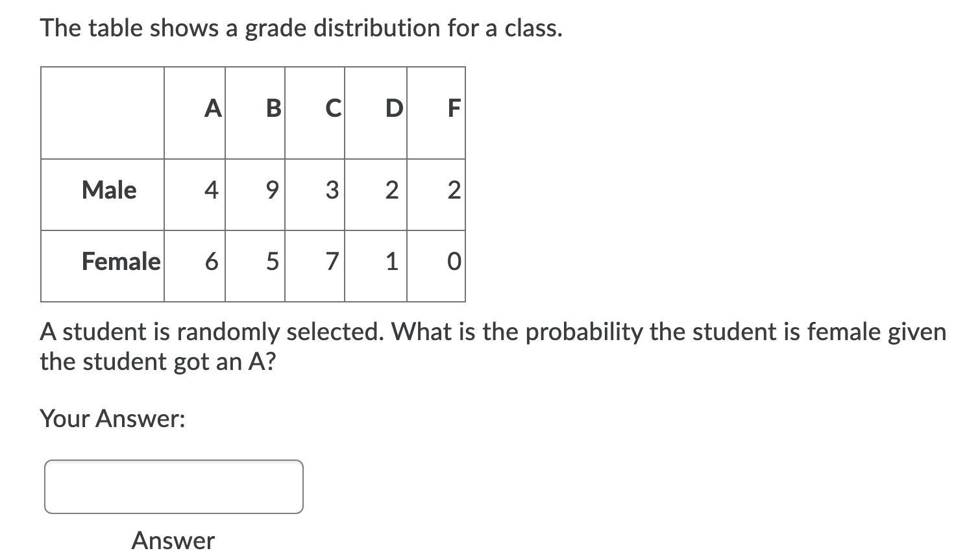Viewport: 980px width, 553px height.
Task: Click the Female F cell showing 0
Action: click(436, 266)
